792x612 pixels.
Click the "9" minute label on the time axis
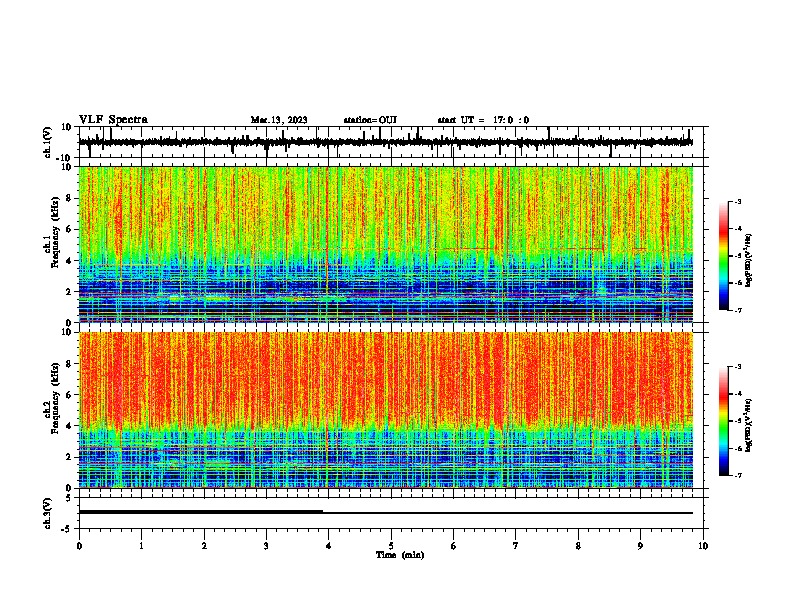click(x=640, y=546)
